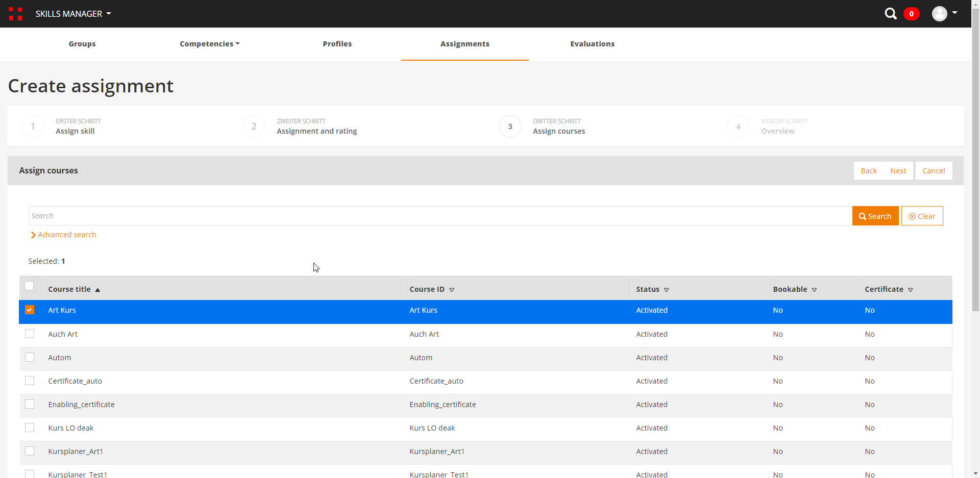Image resolution: width=980 pixels, height=478 pixels.
Task: Click the red squares app logo
Action: 15,14
